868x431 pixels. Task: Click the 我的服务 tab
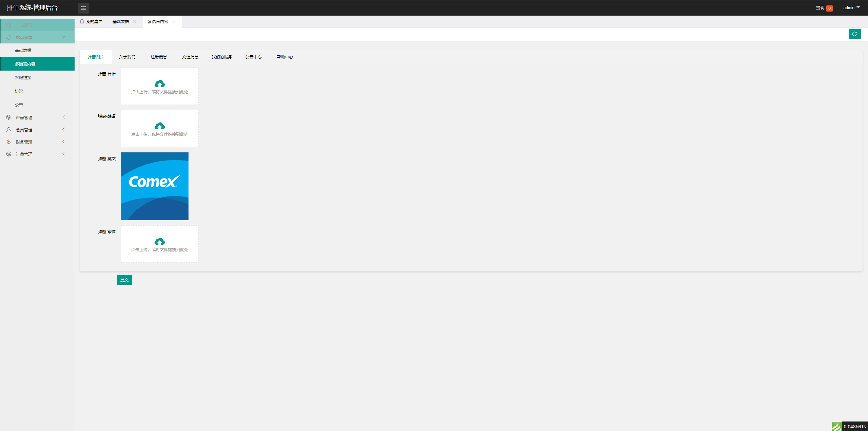point(222,57)
